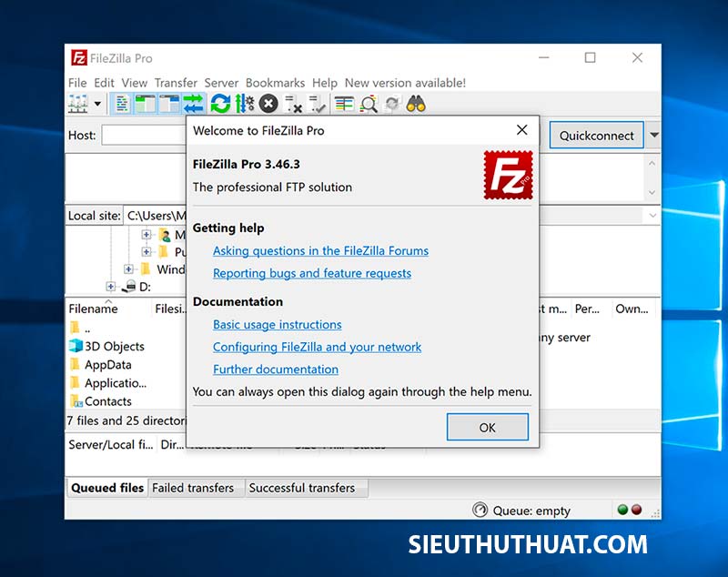Click the green activity indicator light
Viewport: 728px width, 577px height.
pyautogui.click(x=622, y=510)
